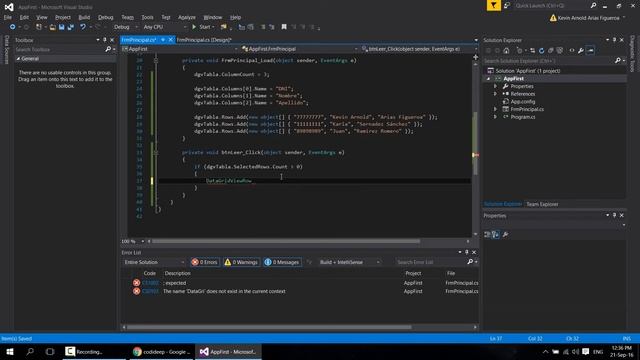
Task: Click the Property Pages wrench in Properties panel
Action: pyautogui.click(x=505, y=234)
